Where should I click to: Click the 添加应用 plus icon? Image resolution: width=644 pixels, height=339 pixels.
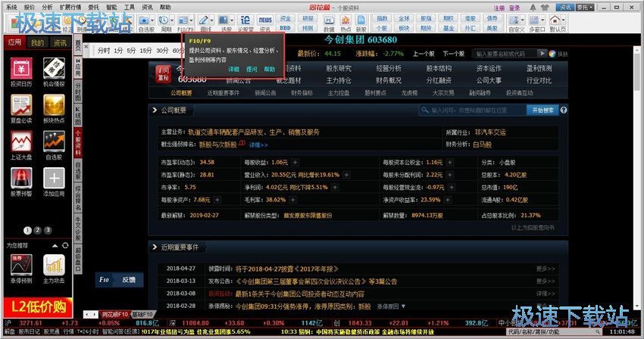(x=54, y=179)
